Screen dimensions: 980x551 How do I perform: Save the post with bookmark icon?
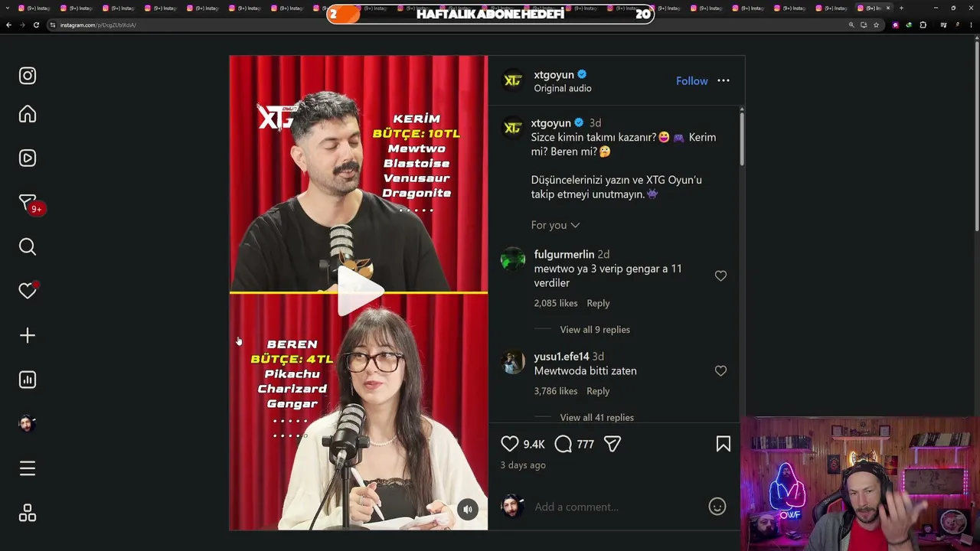click(x=724, y=444)
